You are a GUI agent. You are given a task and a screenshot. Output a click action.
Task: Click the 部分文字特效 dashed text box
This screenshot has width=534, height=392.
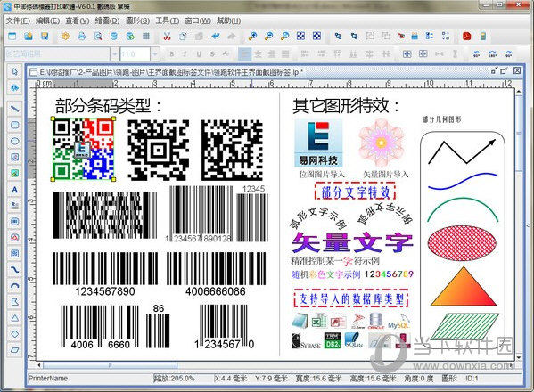pyautogui.click(x=355, y=192)
